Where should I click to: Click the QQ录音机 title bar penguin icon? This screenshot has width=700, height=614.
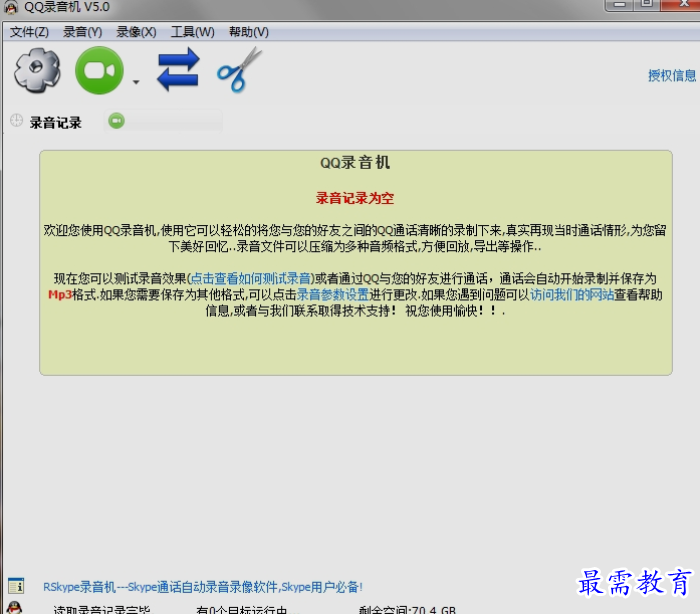pos(11,7)
